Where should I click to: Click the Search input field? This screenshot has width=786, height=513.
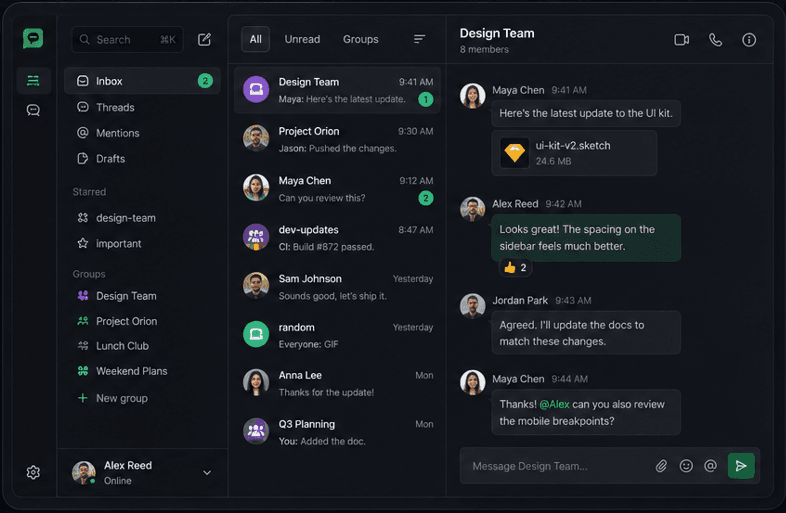(127, 40)
